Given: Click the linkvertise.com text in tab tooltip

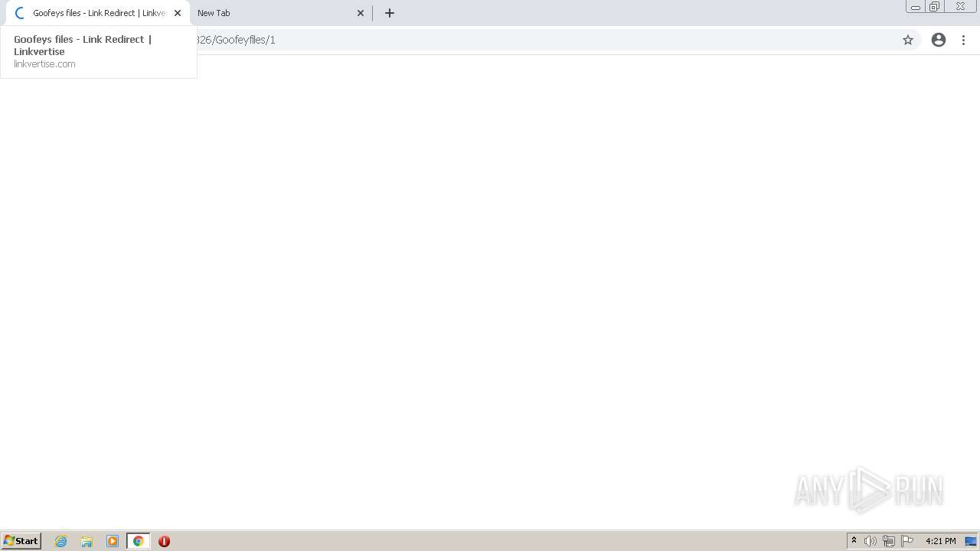Looking at the screenshot, I should 44,64.
